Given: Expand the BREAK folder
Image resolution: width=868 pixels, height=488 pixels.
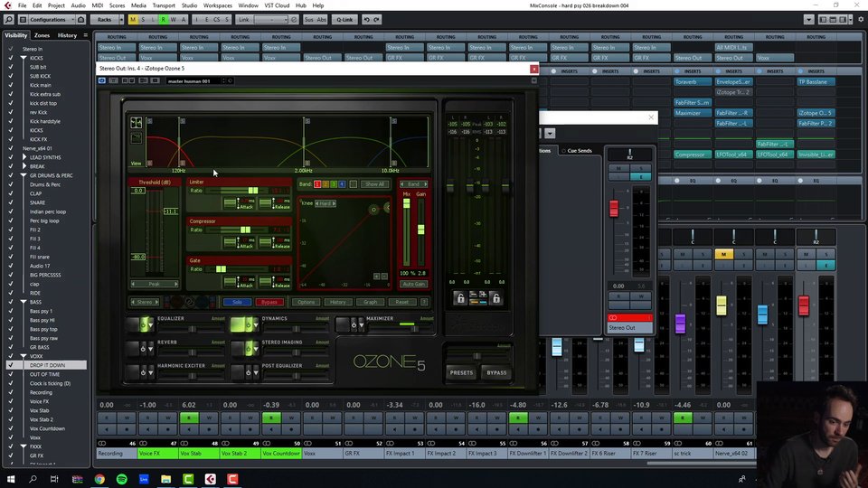Looking at the screenshot, I should (24, 166).
